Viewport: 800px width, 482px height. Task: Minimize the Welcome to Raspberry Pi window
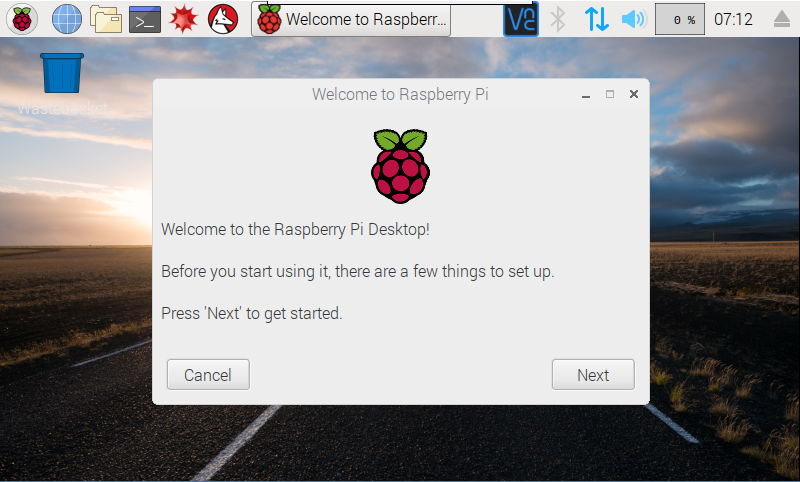(x=586, y=94)
